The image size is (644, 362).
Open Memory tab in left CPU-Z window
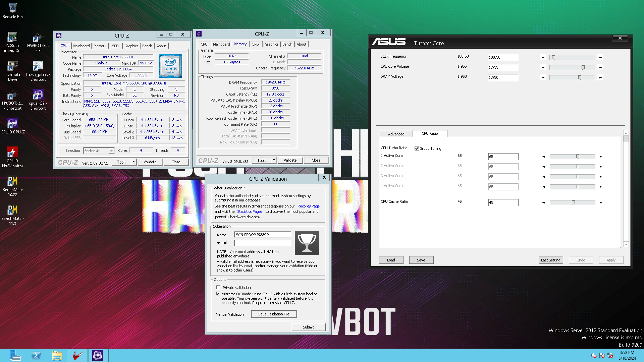100,46
